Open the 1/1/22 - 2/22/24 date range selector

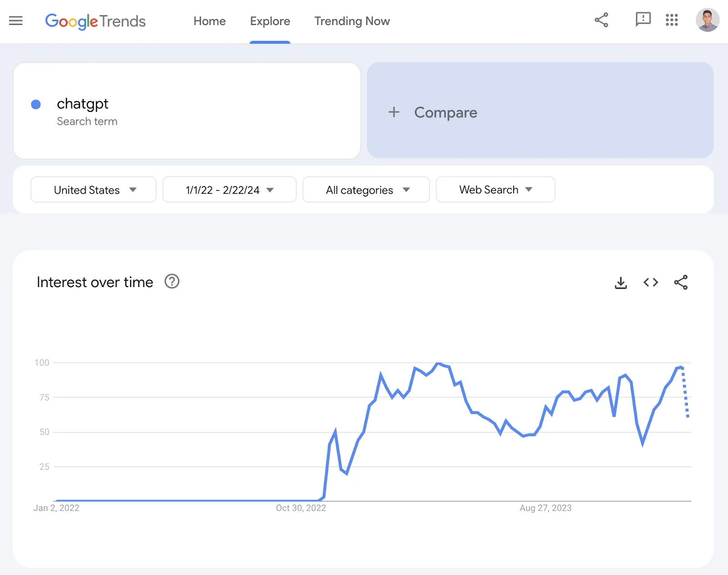click(229, 190)
